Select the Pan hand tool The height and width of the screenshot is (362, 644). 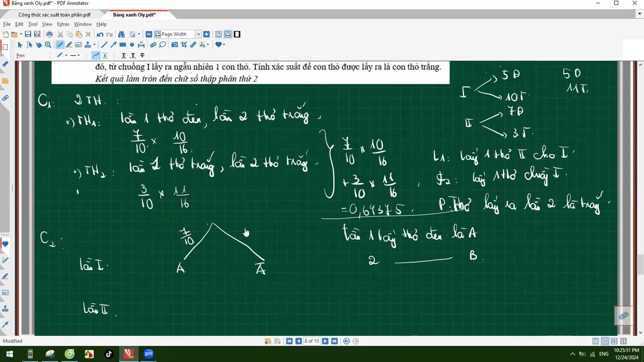(39, 45)
